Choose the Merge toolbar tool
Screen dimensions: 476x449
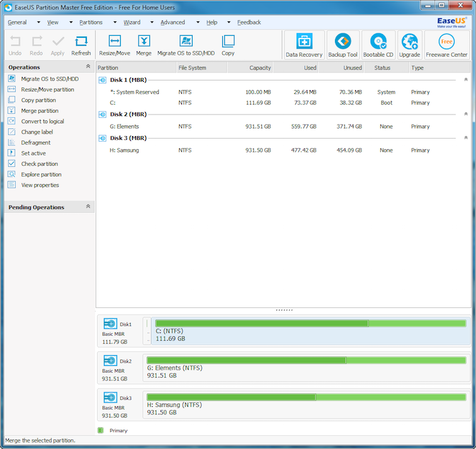144,46
